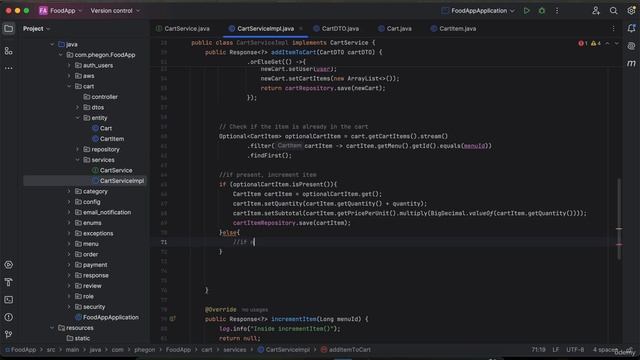Collapse the services package
Screen dimensions: 640x360
point(78,160)
